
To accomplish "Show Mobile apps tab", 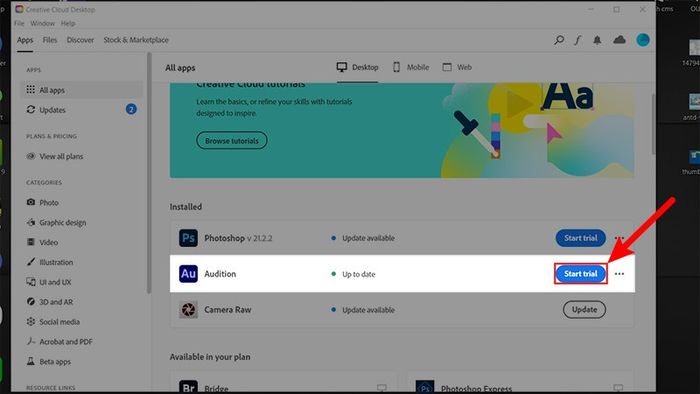I will pyautogui.click(x=411, y=67).
